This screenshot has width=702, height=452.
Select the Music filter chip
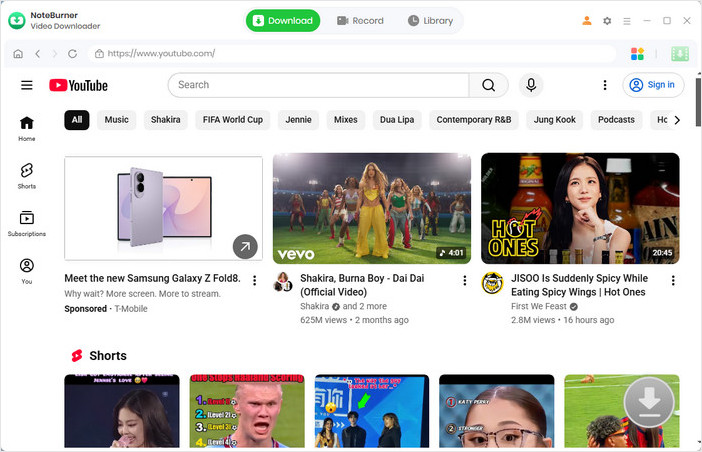pos(116,120)
